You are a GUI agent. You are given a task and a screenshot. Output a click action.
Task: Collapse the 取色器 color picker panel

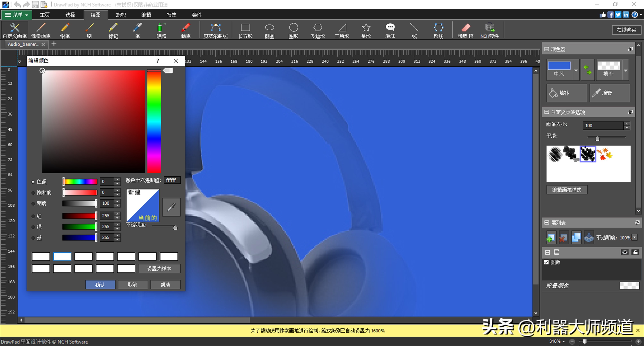pyautogui.click(x=547, y=49)
